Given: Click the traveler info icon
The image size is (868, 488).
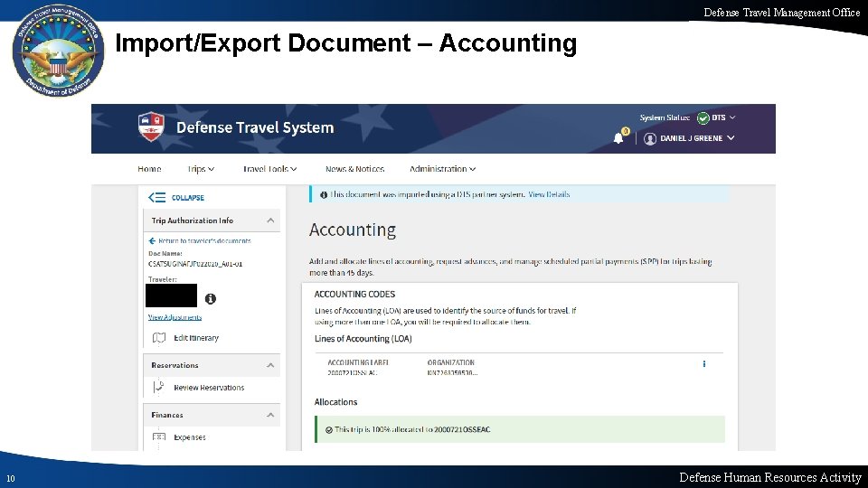Looking at the screenshot, I should pyautogui.click(x=211, y=299).
